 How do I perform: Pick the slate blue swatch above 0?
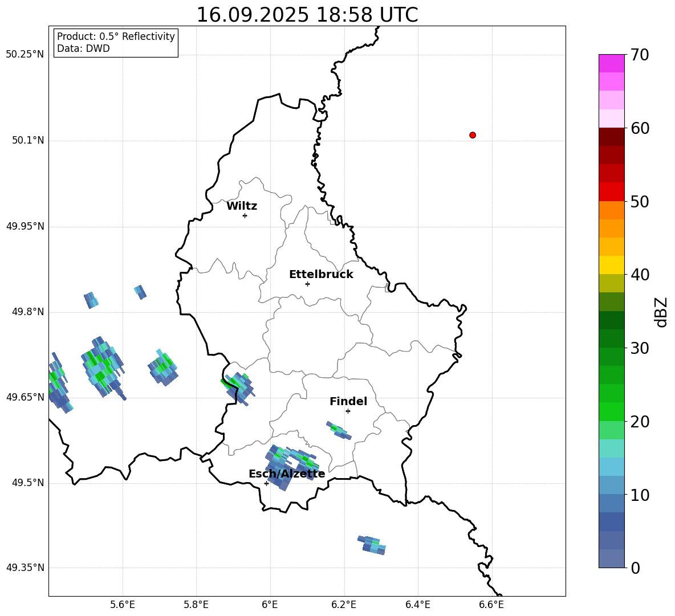[x=611, y=558]
